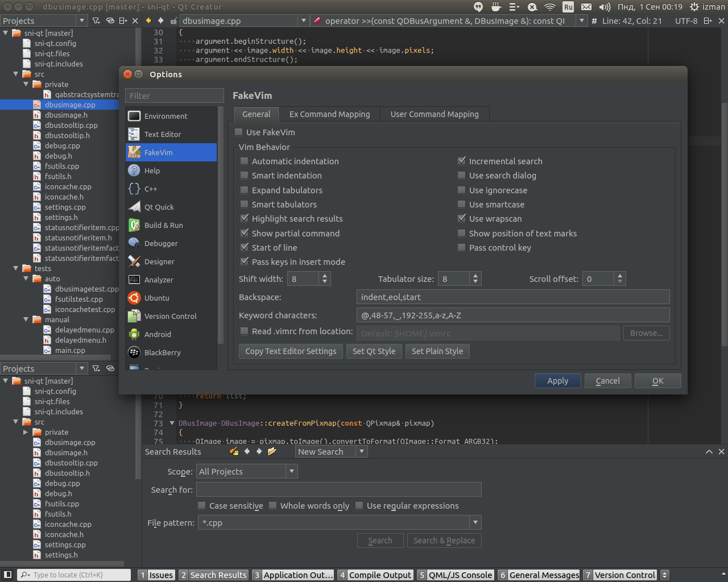Click the Apply button in Options dialog
This screenshot has width=728, height=582.
tap(557, 380)
